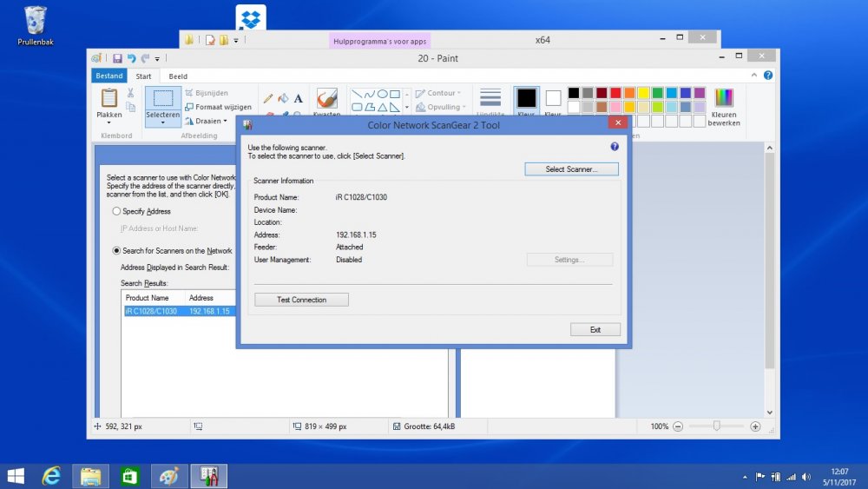Click the Cut scissors icon

point(130,93)
